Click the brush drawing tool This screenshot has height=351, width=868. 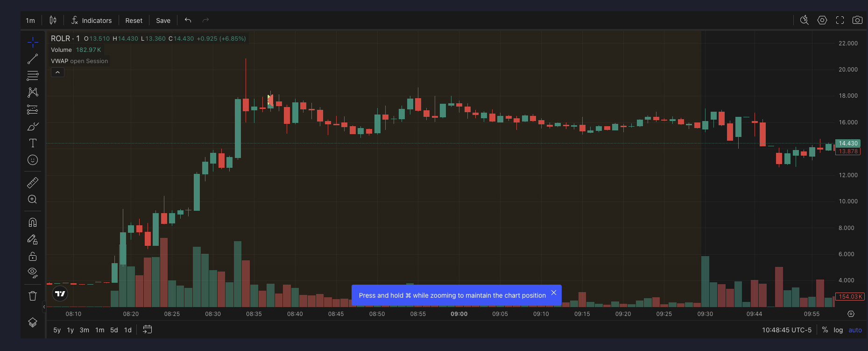33,126
